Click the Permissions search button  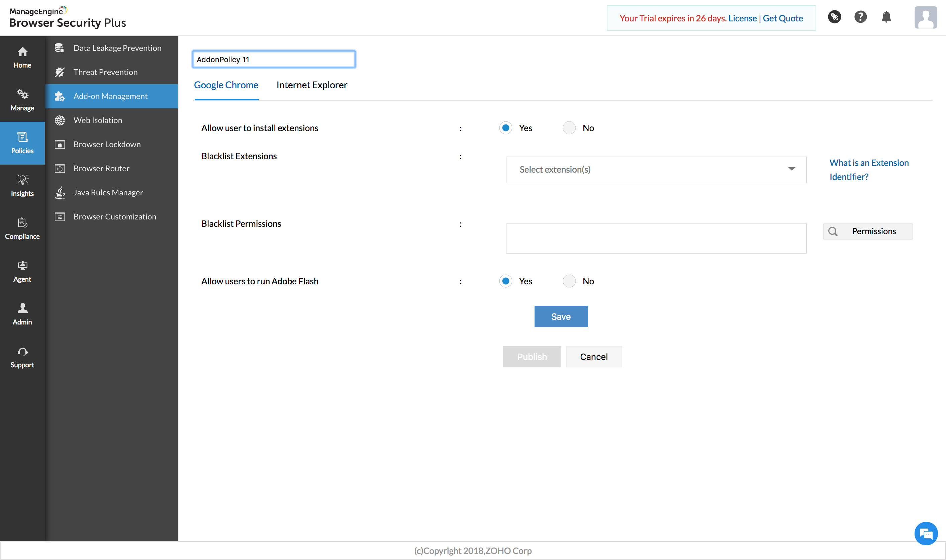pos(867,231)
